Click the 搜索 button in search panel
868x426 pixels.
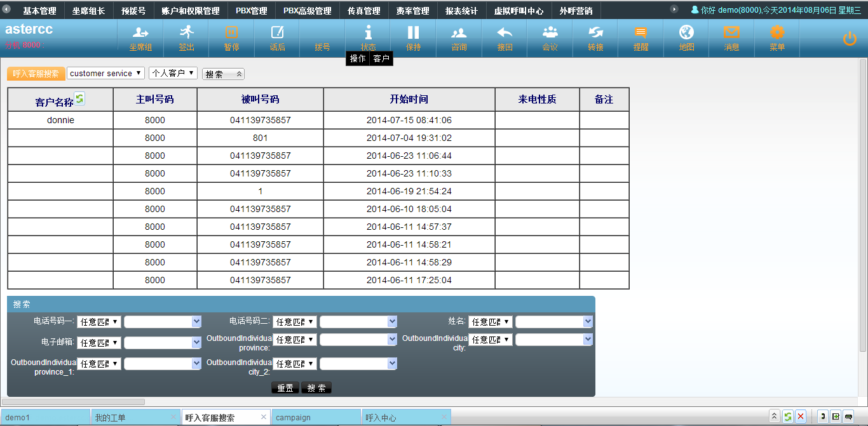[316, 388]
